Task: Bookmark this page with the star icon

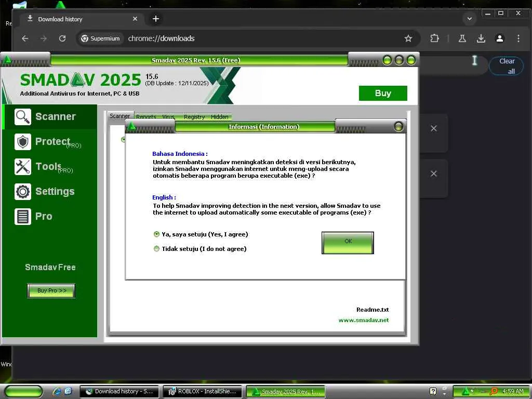Action: click(408, 38)
